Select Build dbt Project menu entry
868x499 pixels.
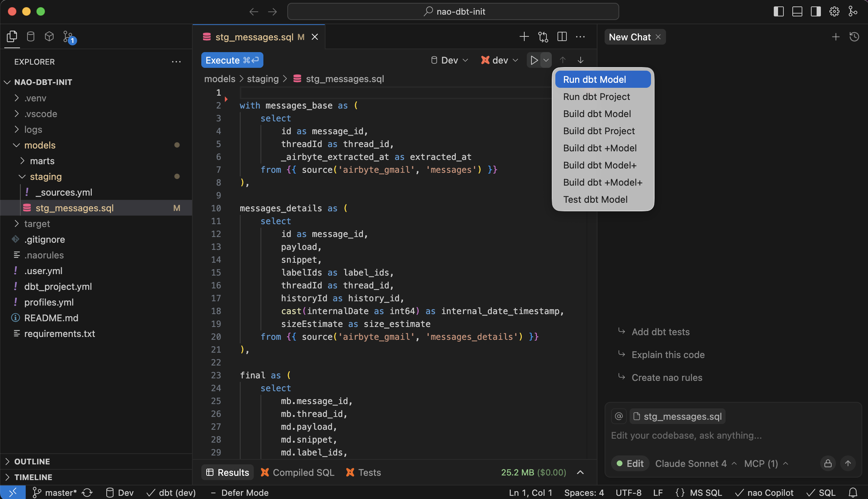(x=599, y=131)
